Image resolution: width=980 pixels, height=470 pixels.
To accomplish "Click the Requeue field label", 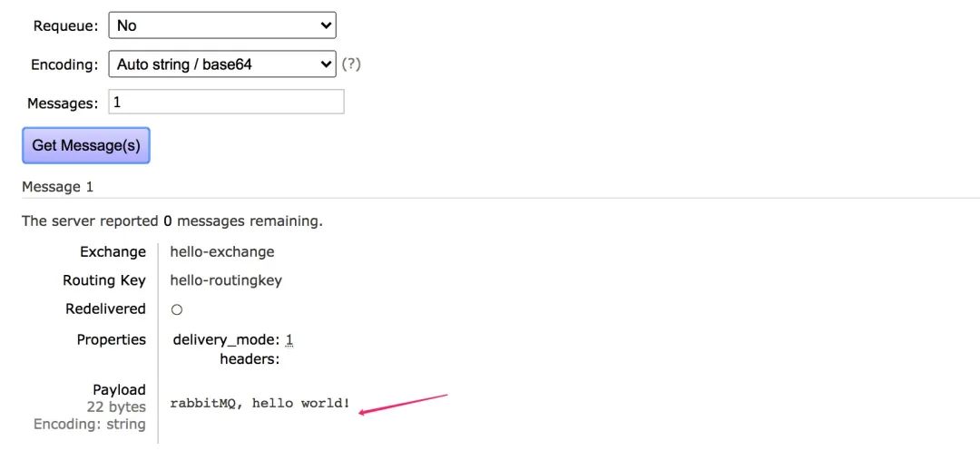I will [x=65, y=26].
